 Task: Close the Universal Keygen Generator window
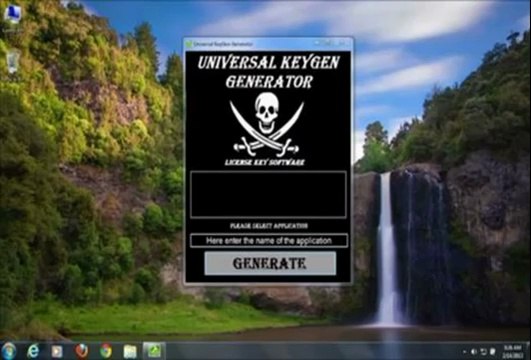(343, 43)
